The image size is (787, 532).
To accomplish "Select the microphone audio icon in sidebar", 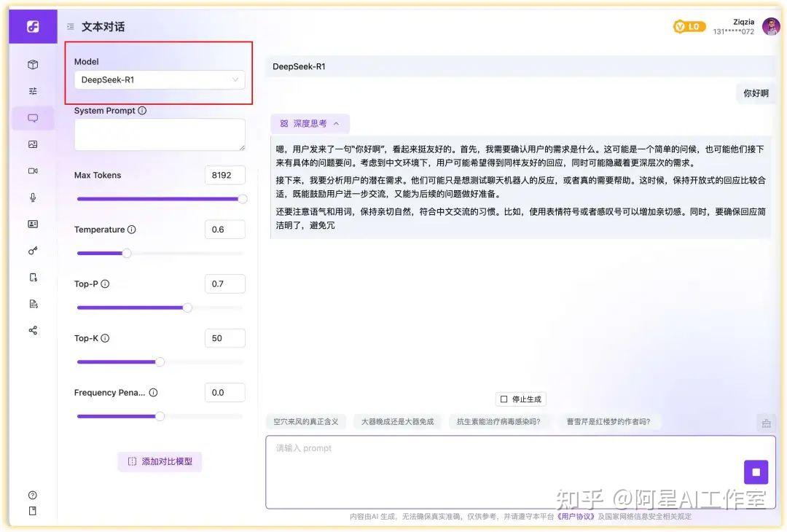I will (x=33, y=197).
